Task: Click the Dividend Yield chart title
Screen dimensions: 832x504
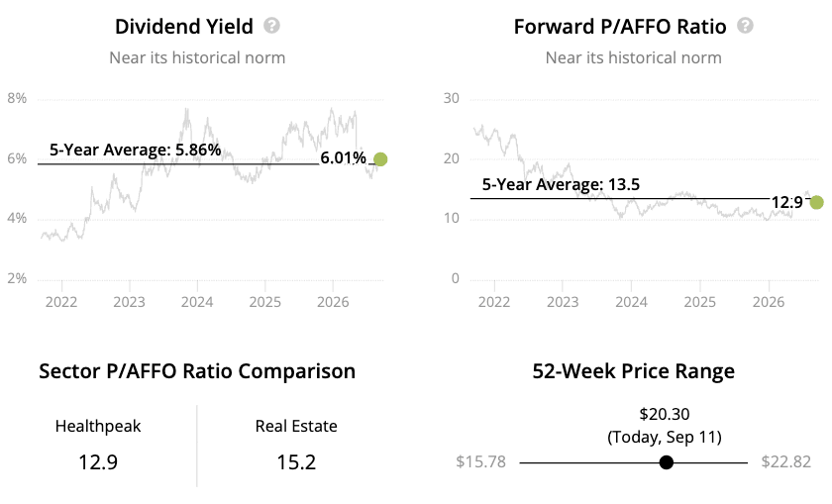Action: point(184,27)
